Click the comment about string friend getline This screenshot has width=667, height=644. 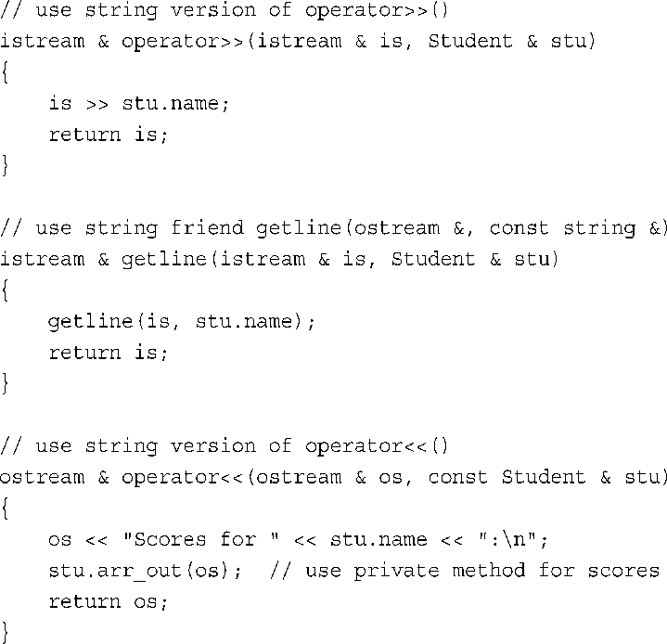(x=334, y=228)
